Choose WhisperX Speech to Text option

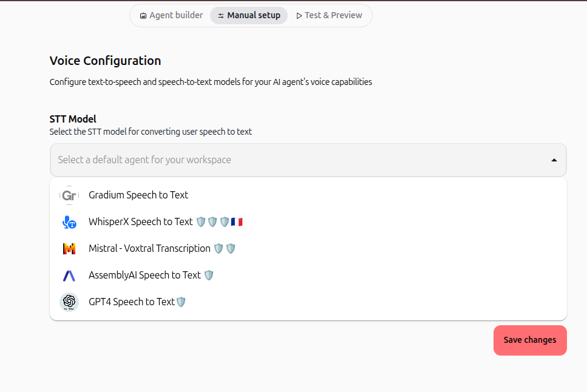click(308, 222)
